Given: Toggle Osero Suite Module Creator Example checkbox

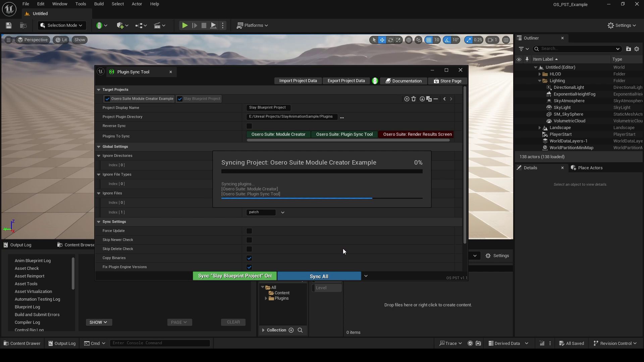Looking at the screenshot, I should click(107, 99).
